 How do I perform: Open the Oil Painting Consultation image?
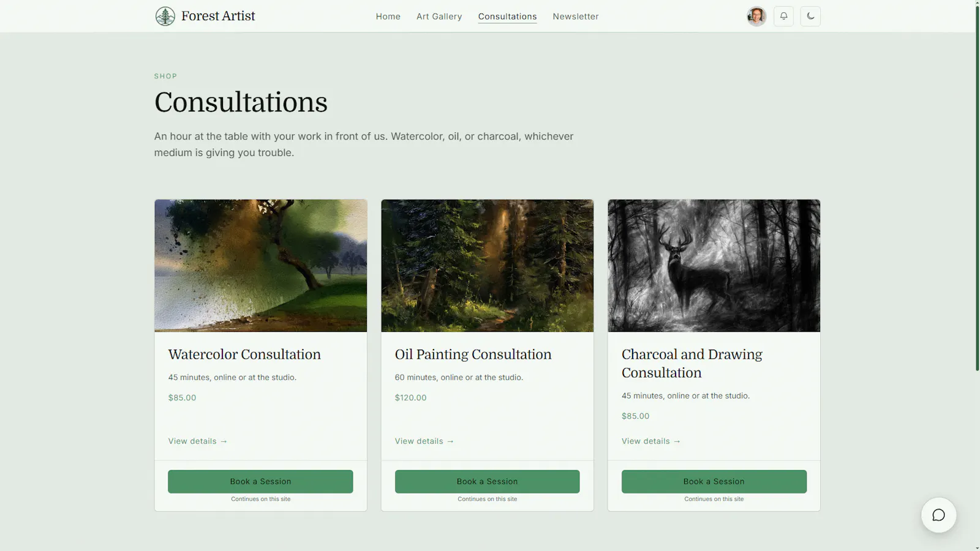[488, 266]
